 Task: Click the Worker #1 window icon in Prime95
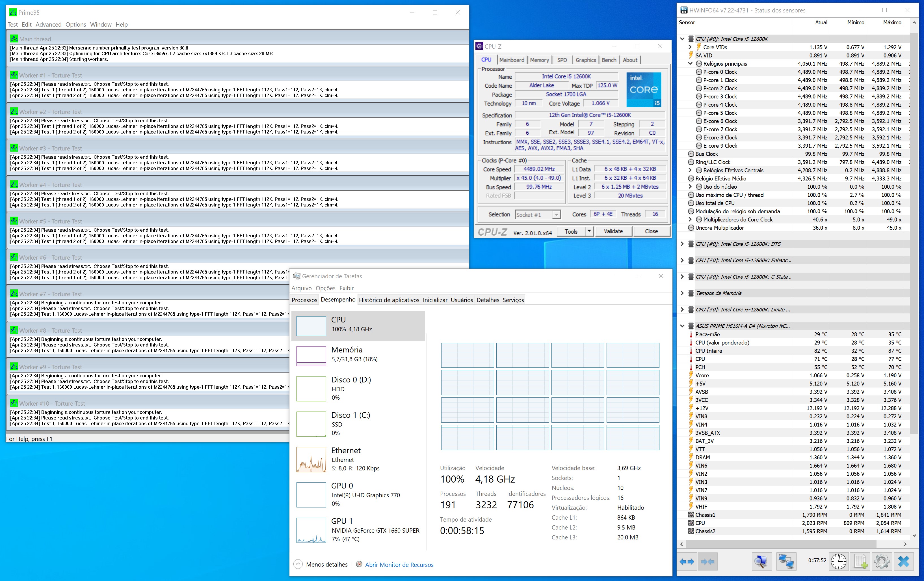(x=14, y=75)
